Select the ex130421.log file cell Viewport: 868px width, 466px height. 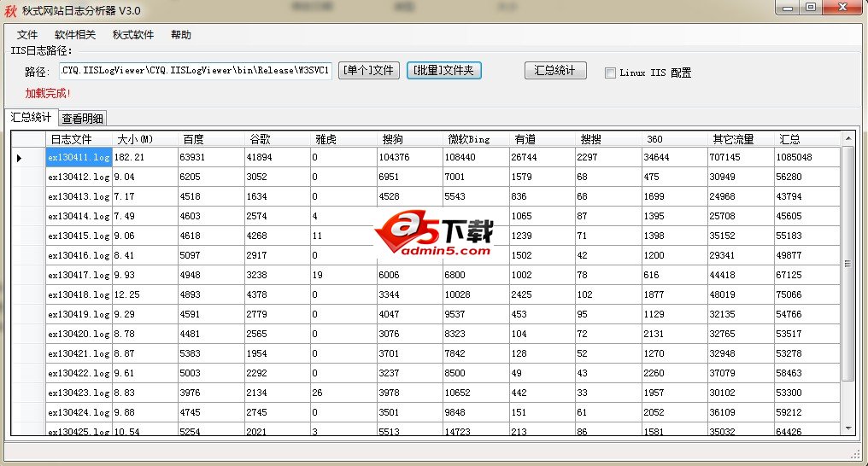point(79,353)
